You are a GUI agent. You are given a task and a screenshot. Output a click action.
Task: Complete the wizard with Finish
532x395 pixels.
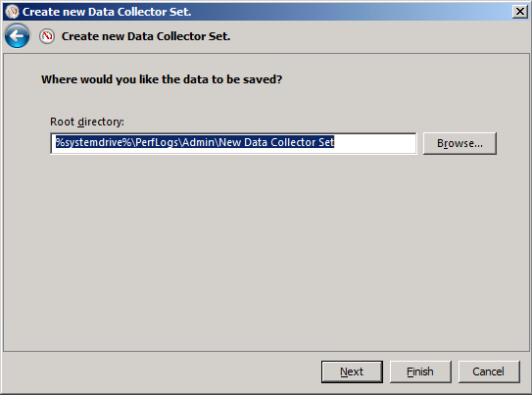click(x=420, y=371)
